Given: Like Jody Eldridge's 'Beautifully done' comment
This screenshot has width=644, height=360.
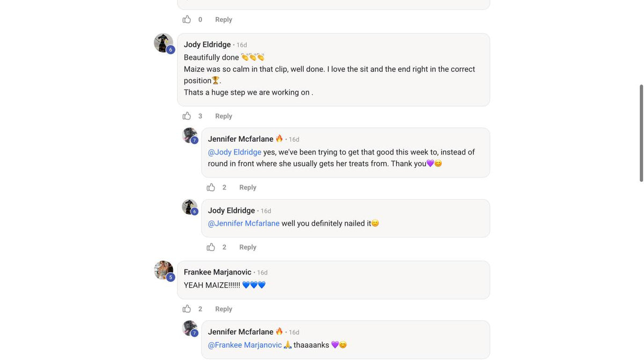Looking at the screenshot, I should pos(187,116).
